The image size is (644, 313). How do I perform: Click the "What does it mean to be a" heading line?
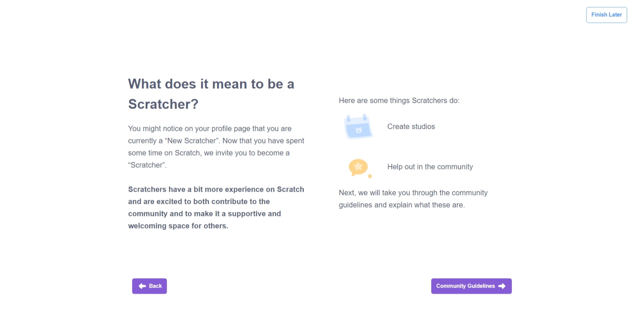coord(211,84)
